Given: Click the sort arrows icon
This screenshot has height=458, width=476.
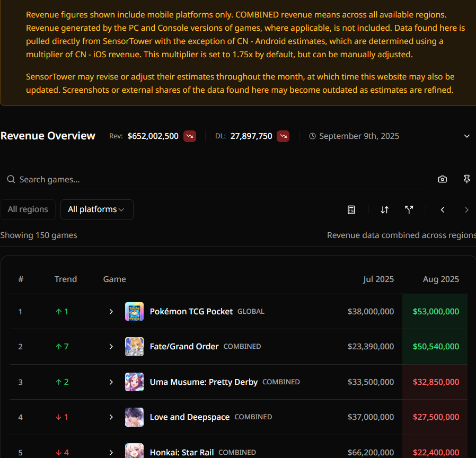Looking at the screenshot, I should pos(385,210).
